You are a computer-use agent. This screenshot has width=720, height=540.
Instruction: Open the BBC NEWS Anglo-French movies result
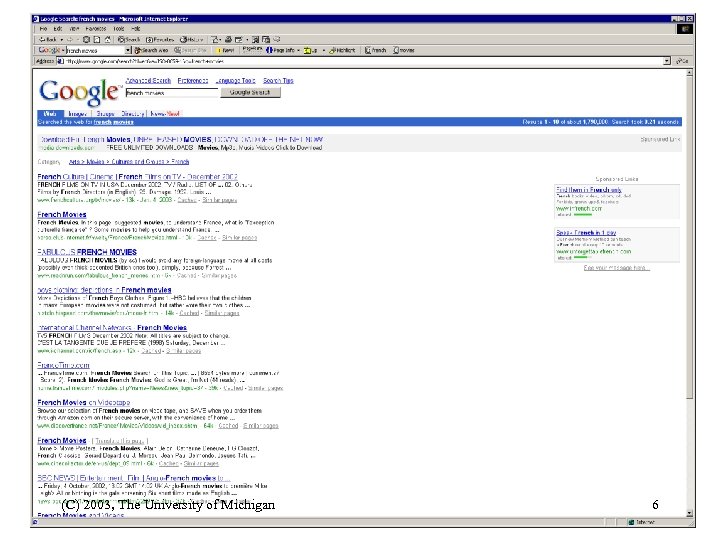click(134, 478)
